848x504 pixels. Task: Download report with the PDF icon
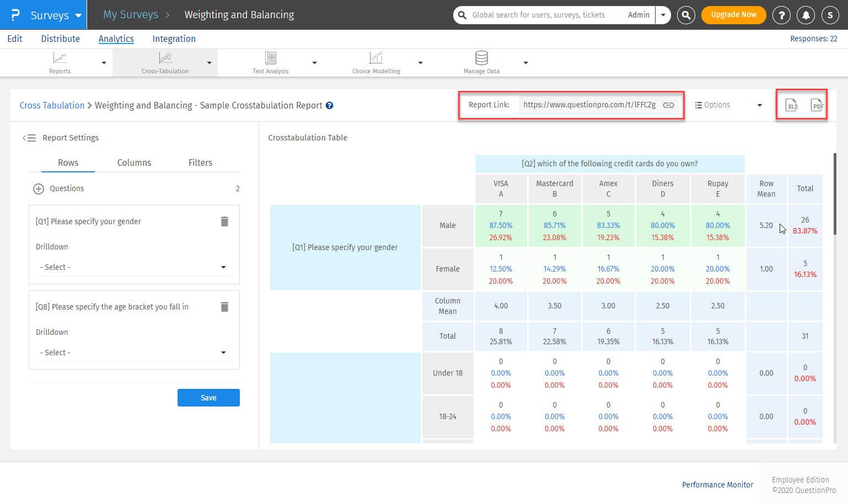click(x=817, y=105)
